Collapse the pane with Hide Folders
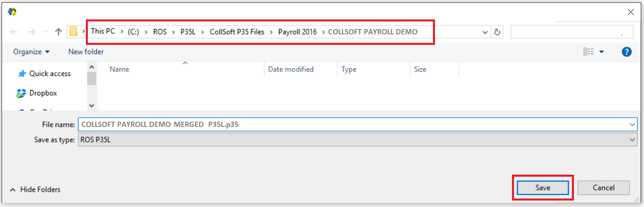Viewport: 644px width, 207px height. click(x=35, y=190)
